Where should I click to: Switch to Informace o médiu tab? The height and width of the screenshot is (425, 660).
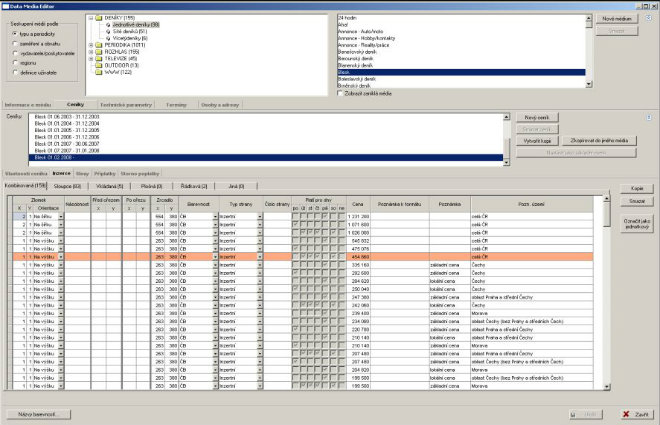coord(28,105)
